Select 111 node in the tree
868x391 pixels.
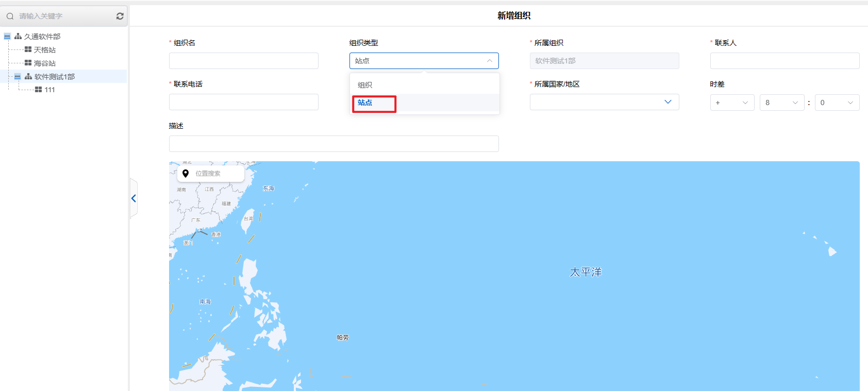49,90
